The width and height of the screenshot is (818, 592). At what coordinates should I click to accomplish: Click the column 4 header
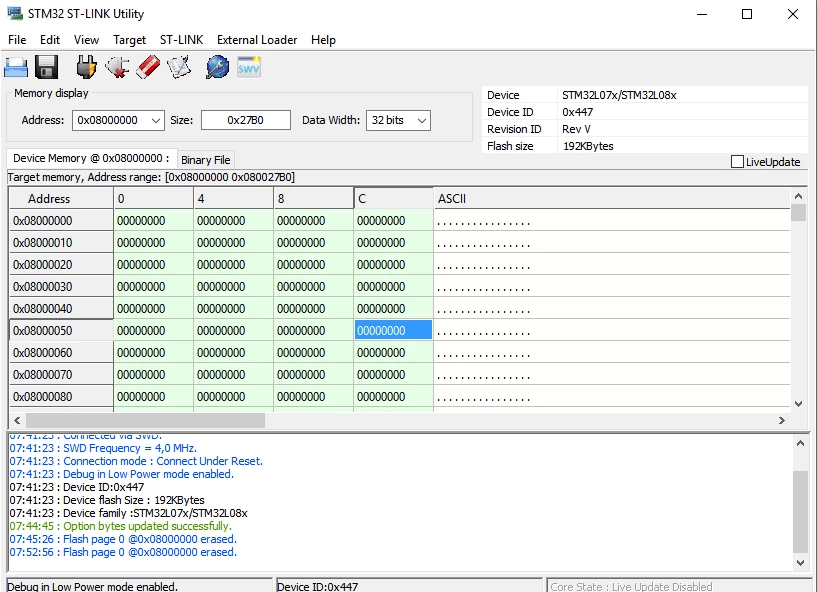(x=233, y=199)
